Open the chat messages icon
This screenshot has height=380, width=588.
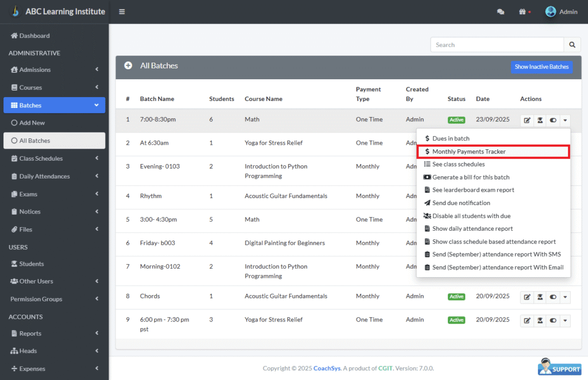tap(501, 11)
